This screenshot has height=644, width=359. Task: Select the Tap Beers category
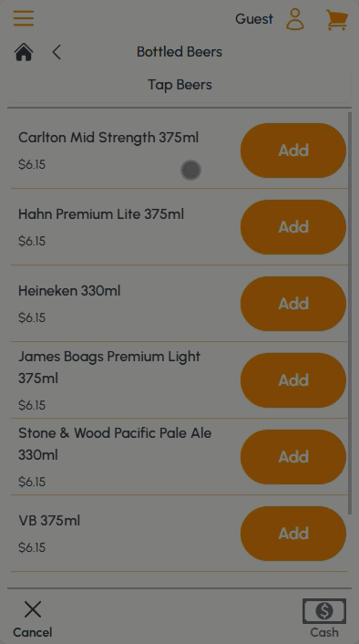[x=179, y=85]
